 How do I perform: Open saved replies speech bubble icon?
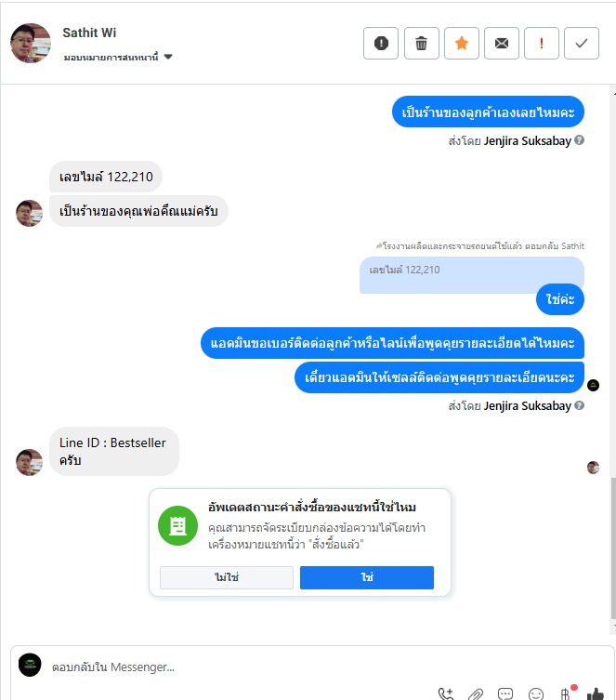point(505,693)
